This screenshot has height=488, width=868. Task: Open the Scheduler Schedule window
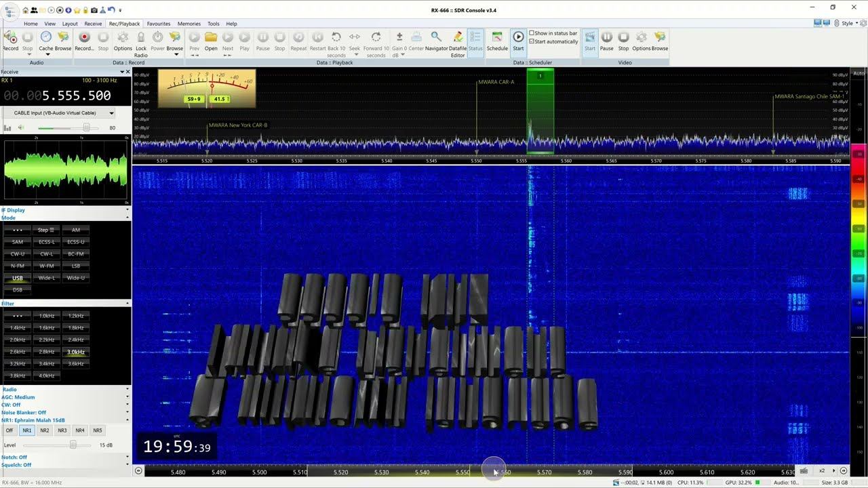click(497, 41)
